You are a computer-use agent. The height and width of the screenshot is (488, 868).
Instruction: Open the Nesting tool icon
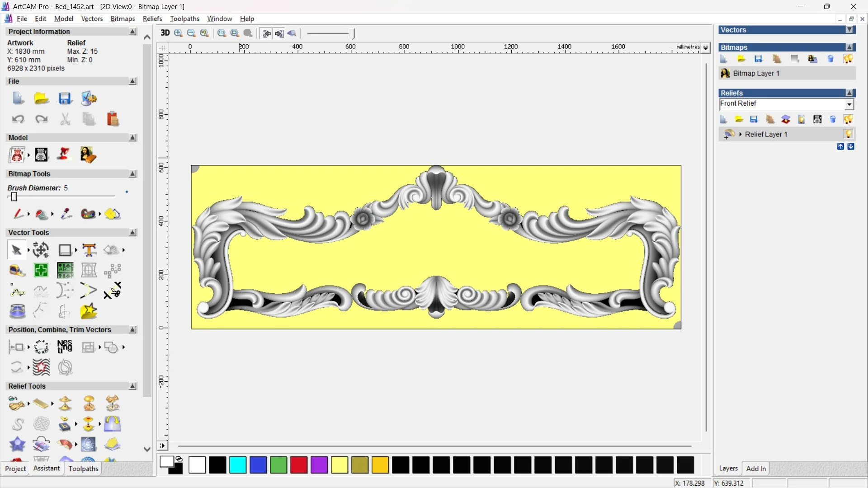(x=65, y=347)
